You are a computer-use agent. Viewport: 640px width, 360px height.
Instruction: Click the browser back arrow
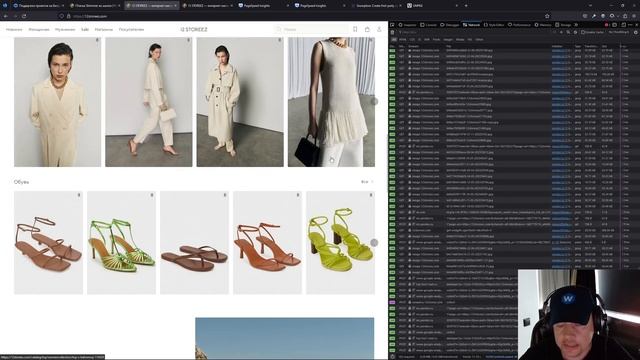(x=6, y=16)
